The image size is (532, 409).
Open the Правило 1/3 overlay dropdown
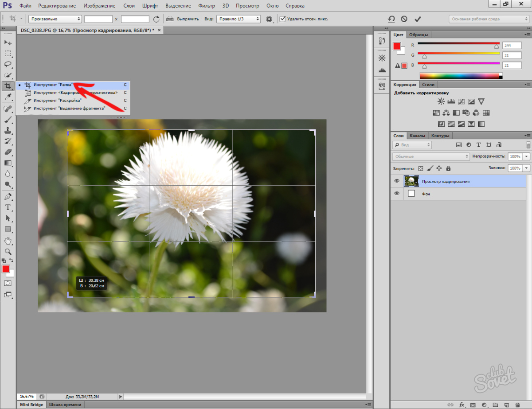click(238, 19)
